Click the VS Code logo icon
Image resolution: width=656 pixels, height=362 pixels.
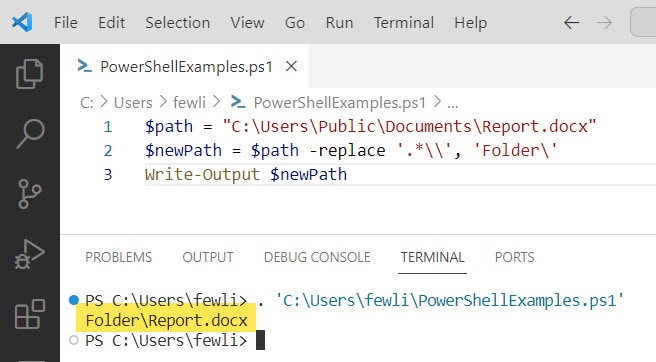tap(22, 22)
